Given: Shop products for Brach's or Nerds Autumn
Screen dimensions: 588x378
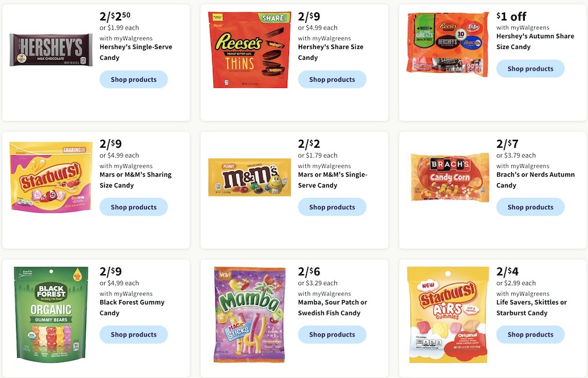Looking at the screenshot, I should point(530,207).
